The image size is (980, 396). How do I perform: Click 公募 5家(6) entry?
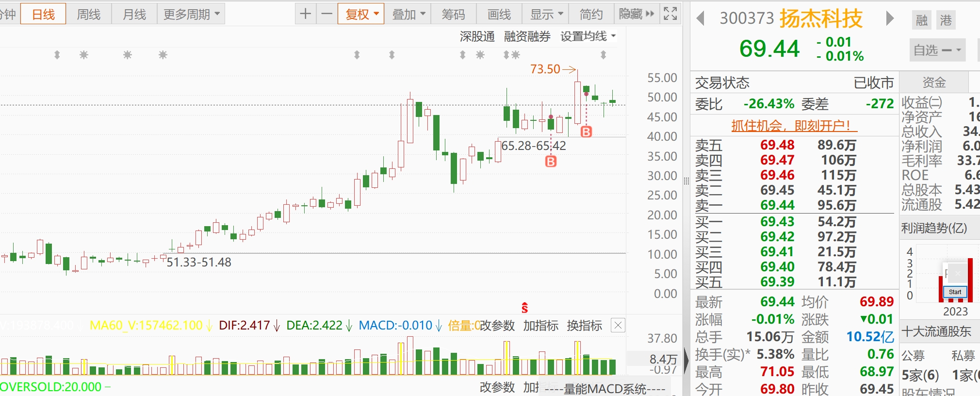[920, 375]
